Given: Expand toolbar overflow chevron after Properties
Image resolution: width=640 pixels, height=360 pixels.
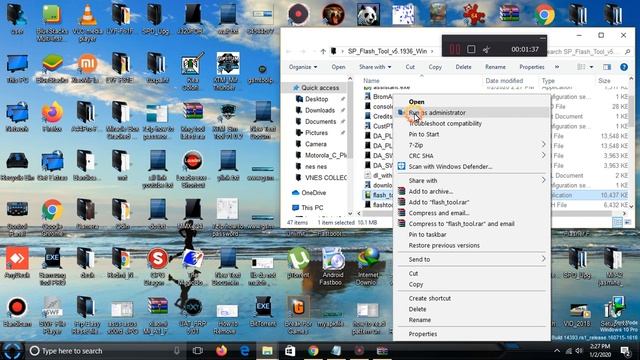Looking at the screenshot, I should [557, 67].
